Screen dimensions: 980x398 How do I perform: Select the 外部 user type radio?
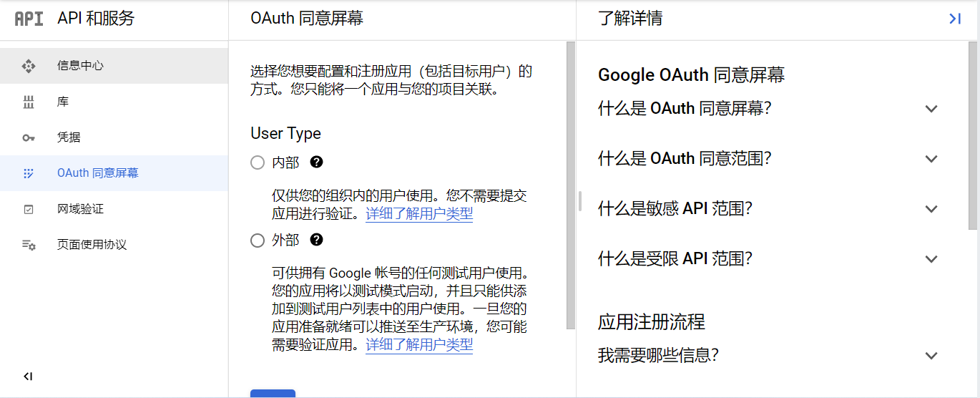pos(258,241)
